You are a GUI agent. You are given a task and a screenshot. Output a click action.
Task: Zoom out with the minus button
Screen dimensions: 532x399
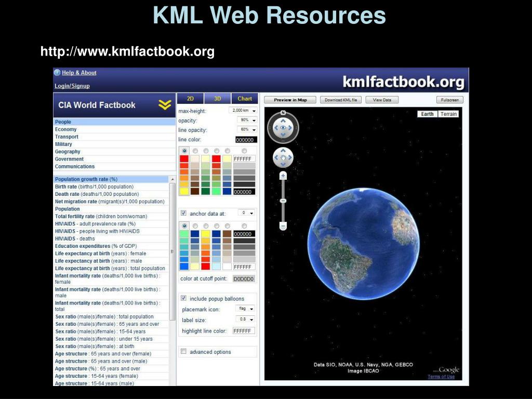pyautogui.click(x=283, y=225)
